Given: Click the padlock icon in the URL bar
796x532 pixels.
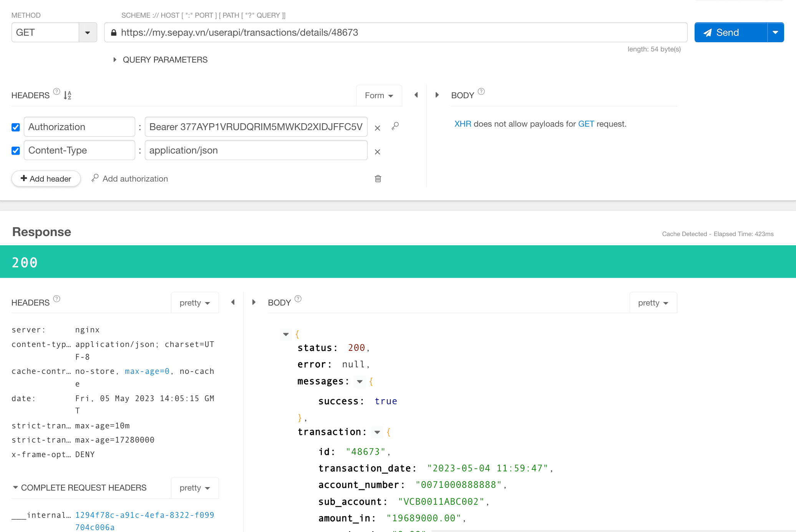Looking at the screenshot, I should tap(114, 32).
